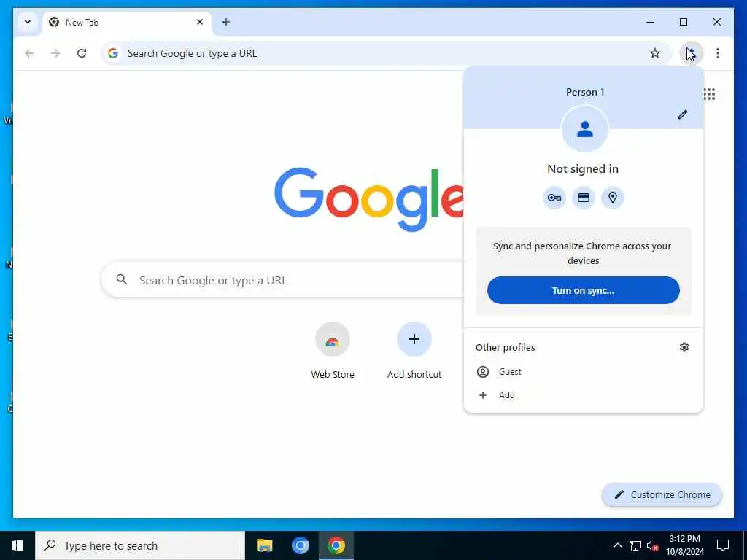The width and height of the screenshot is (747, 560).
Task: Click Turn on sync button
Action: pyautogui.click(x=583, y=290)
